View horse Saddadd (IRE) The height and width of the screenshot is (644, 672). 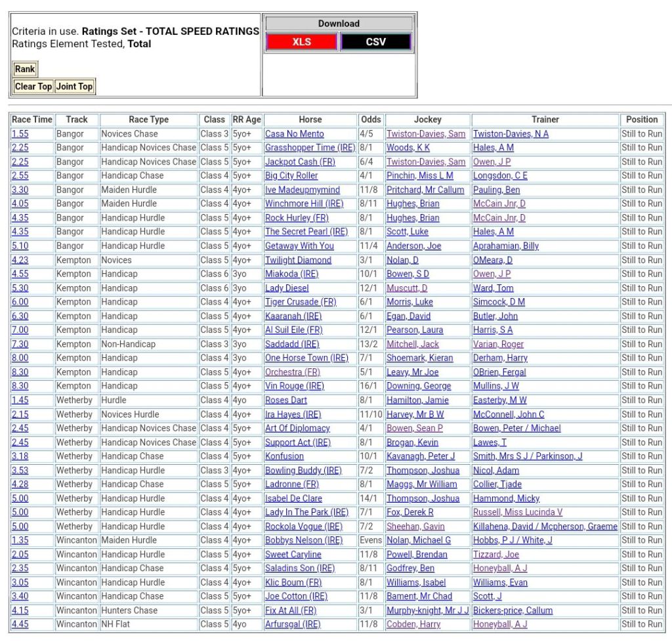pos(292,344)
